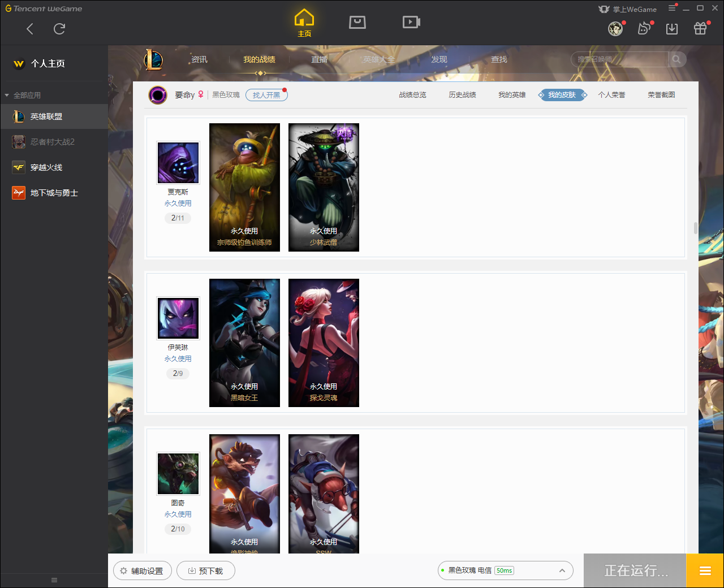Click the 2/11 skin count for 贾克斯
724x588 pixels.
pyautogui.click(x=178, y=218)
